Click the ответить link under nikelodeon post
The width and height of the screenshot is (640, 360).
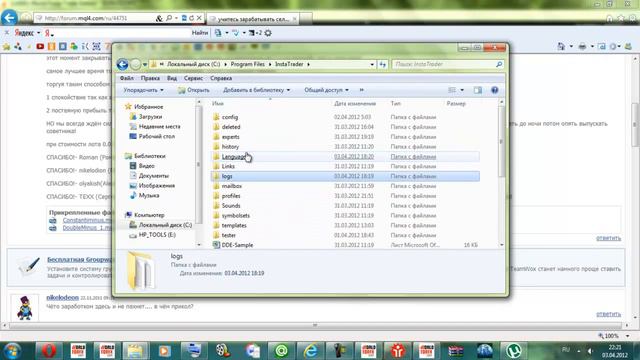click(608, 314)
